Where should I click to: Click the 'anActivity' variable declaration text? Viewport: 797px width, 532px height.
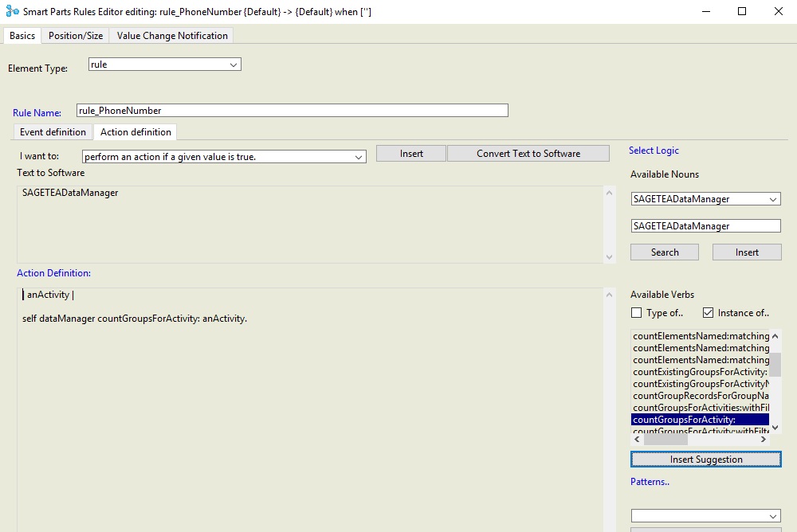coord(49,295)
